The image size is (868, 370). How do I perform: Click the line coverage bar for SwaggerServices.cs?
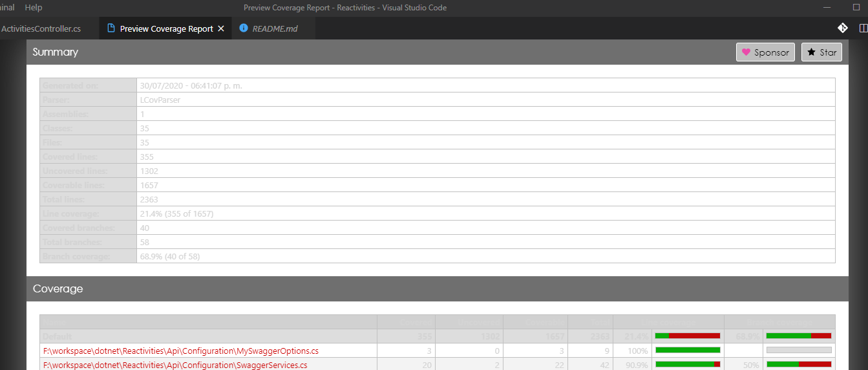[688, 364]
